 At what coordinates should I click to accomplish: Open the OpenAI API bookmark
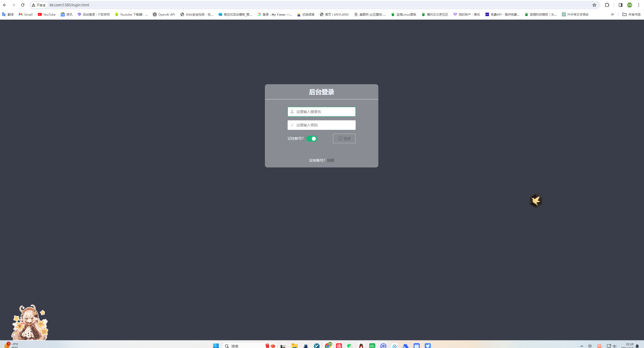tap(164, 14)
